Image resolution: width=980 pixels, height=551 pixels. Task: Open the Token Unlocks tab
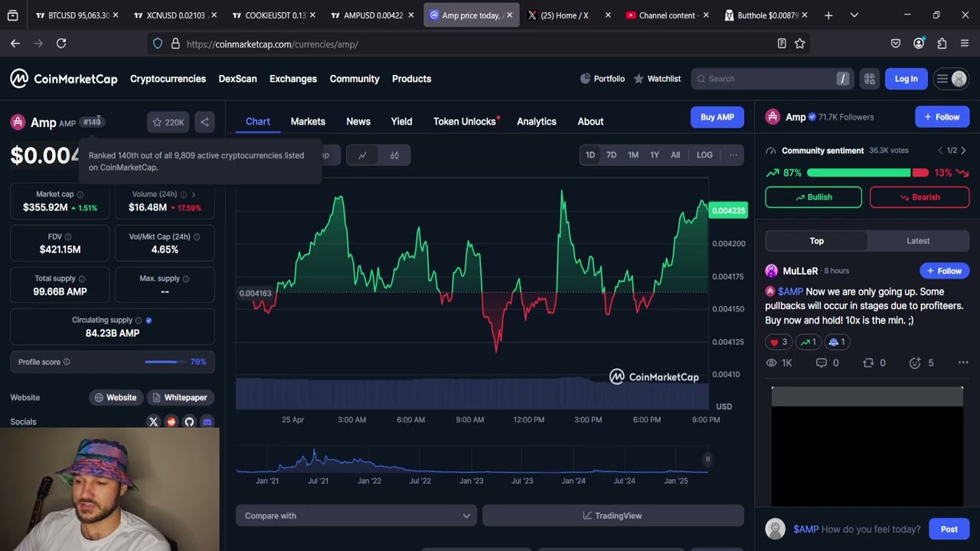(465, 122)
